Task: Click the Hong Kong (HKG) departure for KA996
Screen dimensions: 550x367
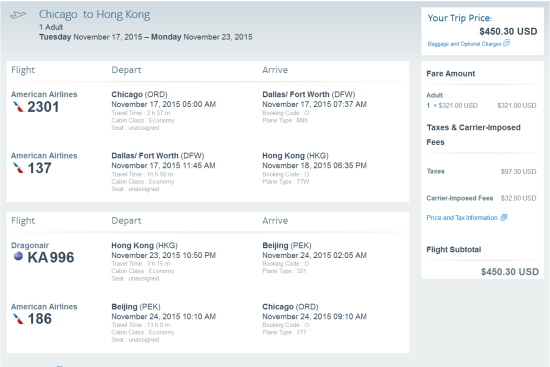Action: pos(145,245)
